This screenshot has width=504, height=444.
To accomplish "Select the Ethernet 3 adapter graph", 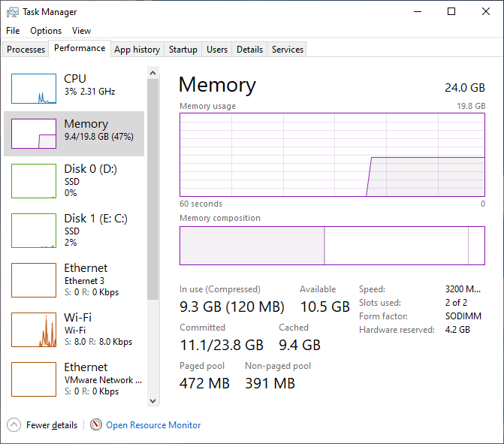I will pyautogui.click(x=34, y=279).
